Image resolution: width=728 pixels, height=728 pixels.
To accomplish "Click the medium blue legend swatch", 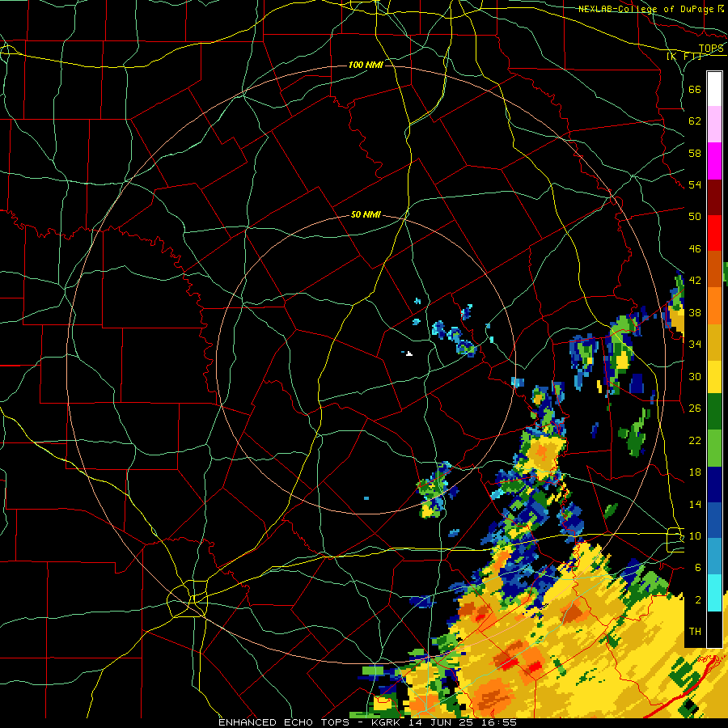I will pyautogui.click(x=714, y=520).
